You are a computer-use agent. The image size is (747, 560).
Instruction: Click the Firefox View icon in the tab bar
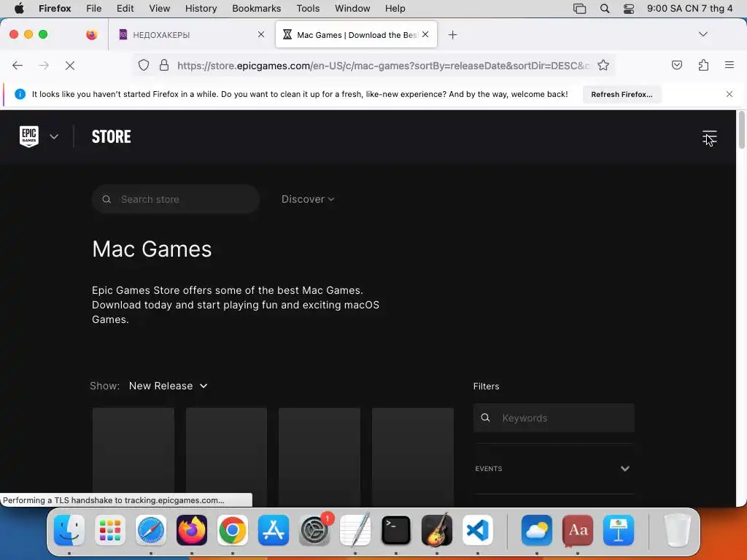(92, 34)
